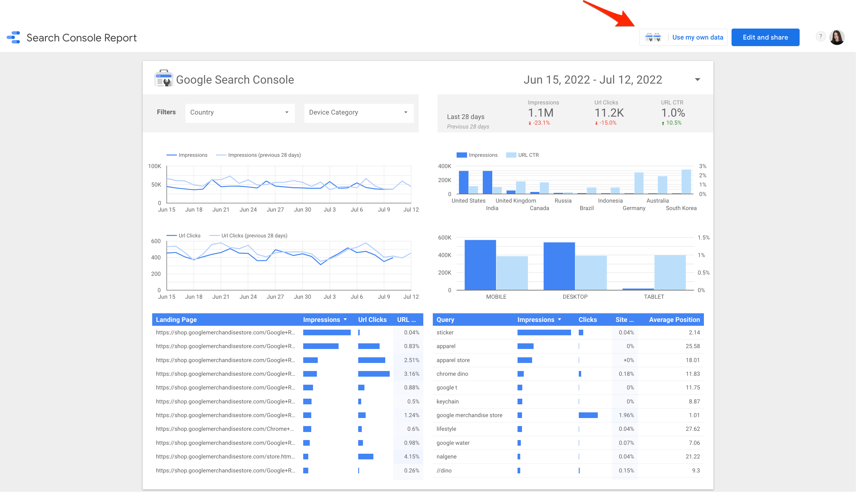Image resolution: width=868 pixels, height=504 pixels.
Task: Click the TABLET URL CTR bar
Action: point(670,272)
